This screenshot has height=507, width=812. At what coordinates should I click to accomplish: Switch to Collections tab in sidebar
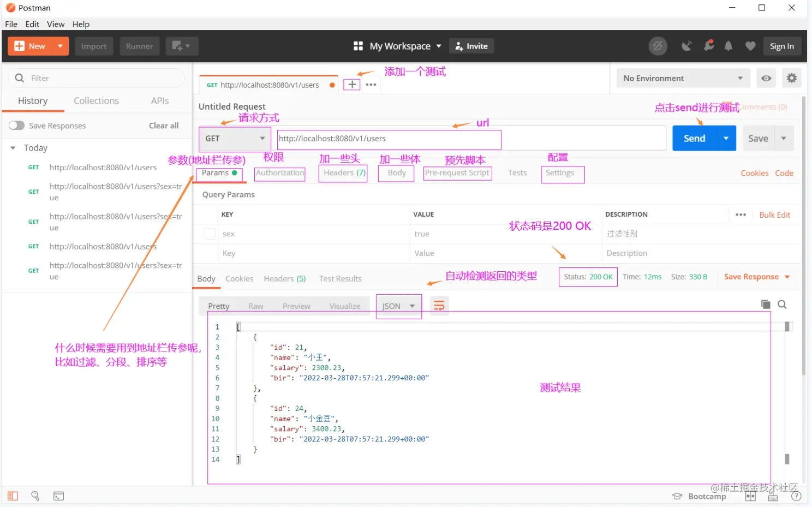[96, 101]
